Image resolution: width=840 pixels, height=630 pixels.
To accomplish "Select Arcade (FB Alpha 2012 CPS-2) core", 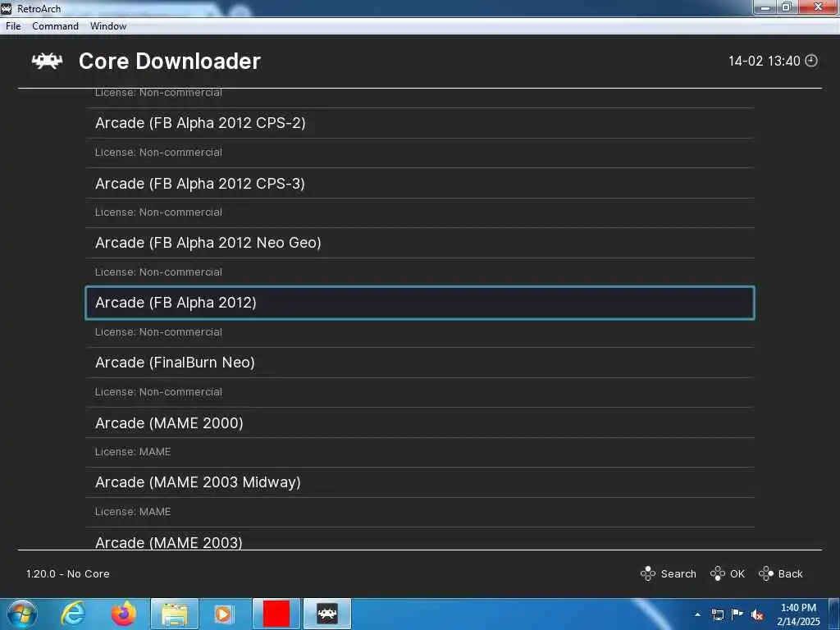I will pyautogui.click(x=420, y=123).
